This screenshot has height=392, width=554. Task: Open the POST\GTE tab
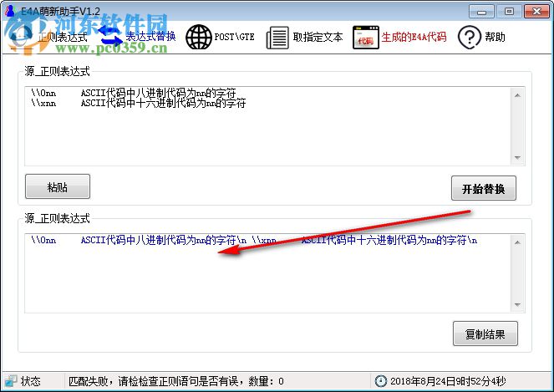pyautogui.click(x=234, y=37)
